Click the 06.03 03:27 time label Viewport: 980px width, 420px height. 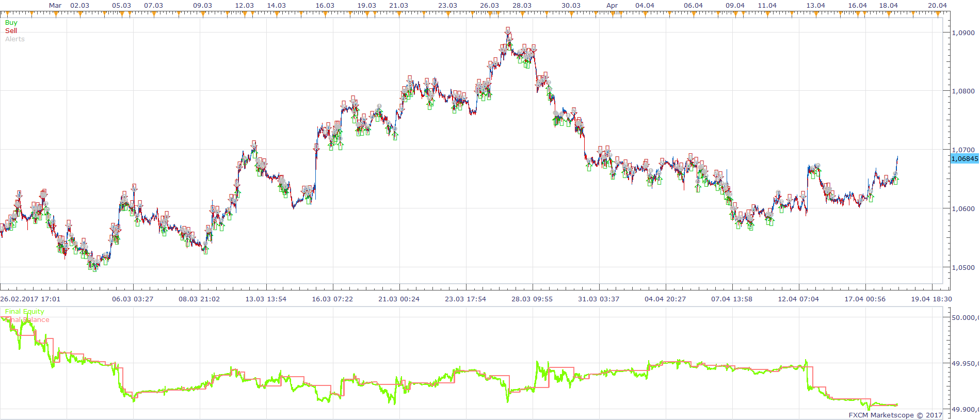click(x=133, y=299)
